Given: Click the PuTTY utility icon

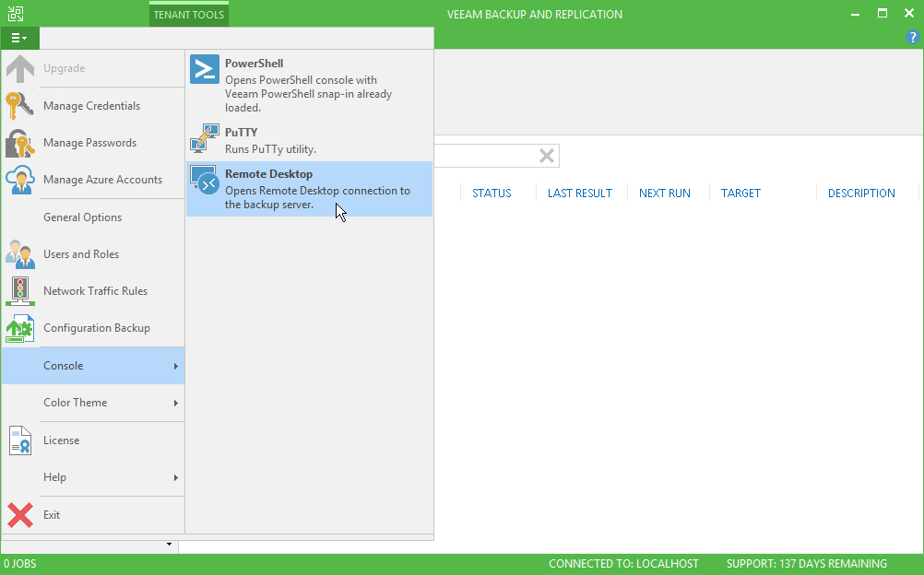Looking at the screenshot, I should (x=205, y=138).
